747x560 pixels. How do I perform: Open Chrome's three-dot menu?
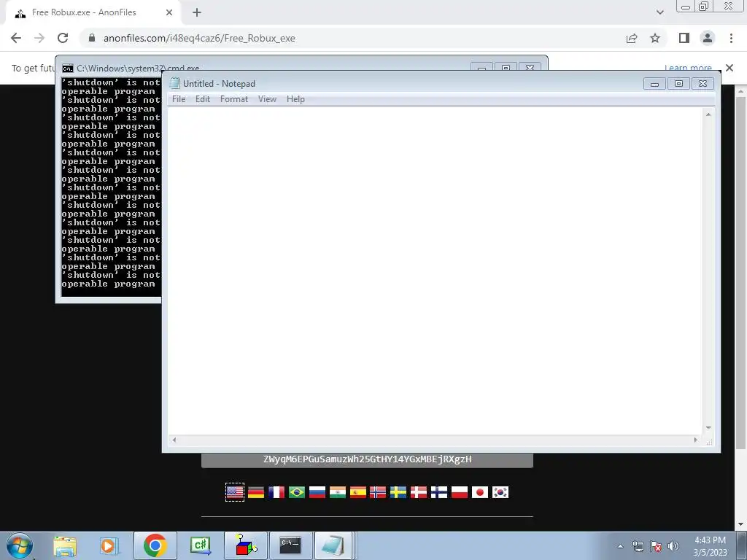(x=731, y=38)
